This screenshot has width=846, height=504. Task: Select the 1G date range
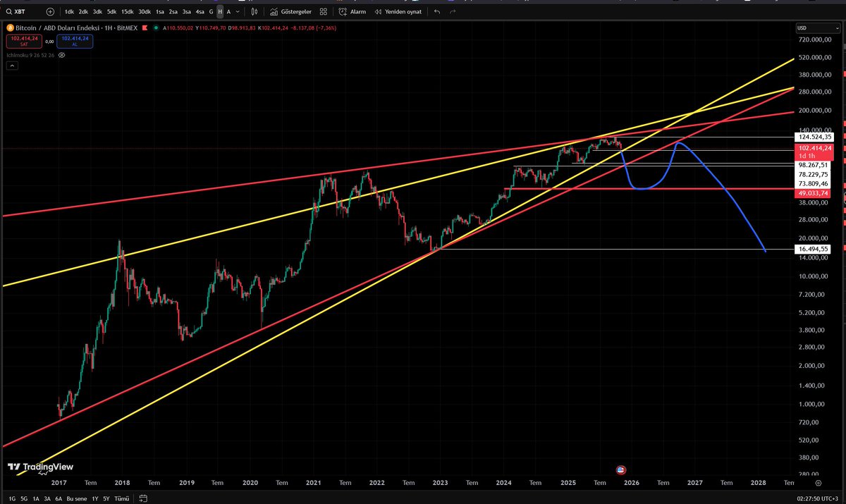(x=11, y=498)
